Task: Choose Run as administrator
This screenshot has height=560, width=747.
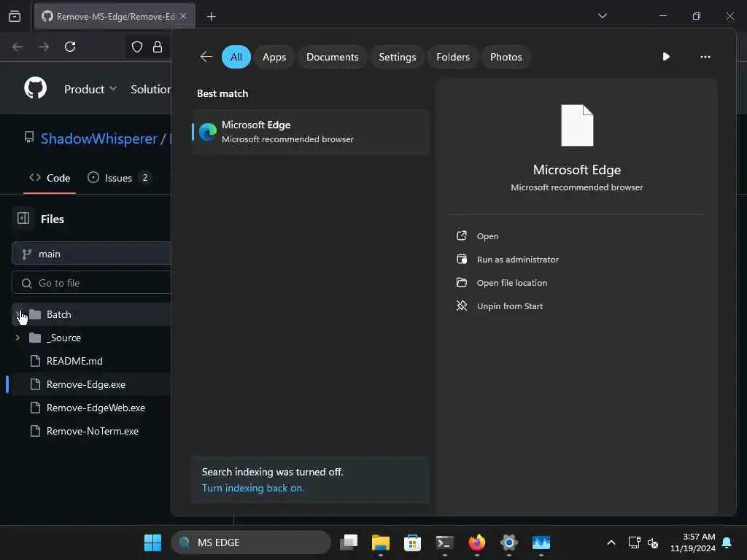Action: [x=517, y=260]
